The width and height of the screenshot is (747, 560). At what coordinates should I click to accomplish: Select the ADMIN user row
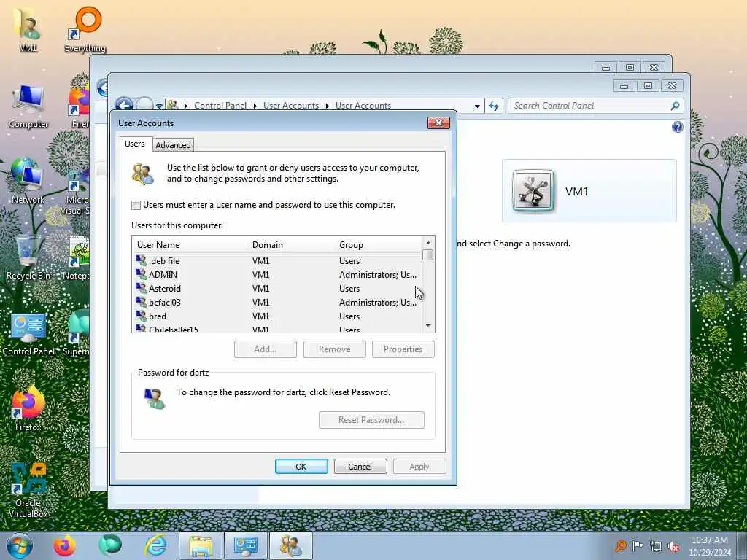(277, 275)
